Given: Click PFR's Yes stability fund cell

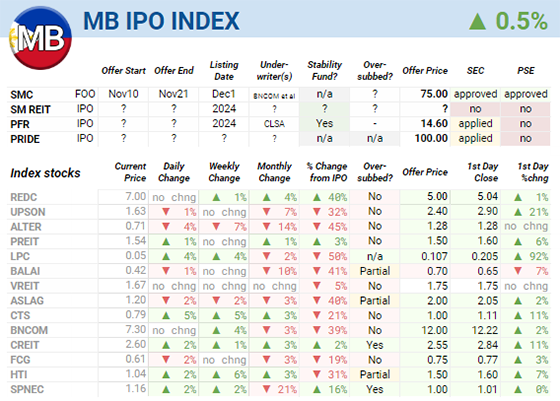Looking at the screenshot, I should tap(324, 124).
